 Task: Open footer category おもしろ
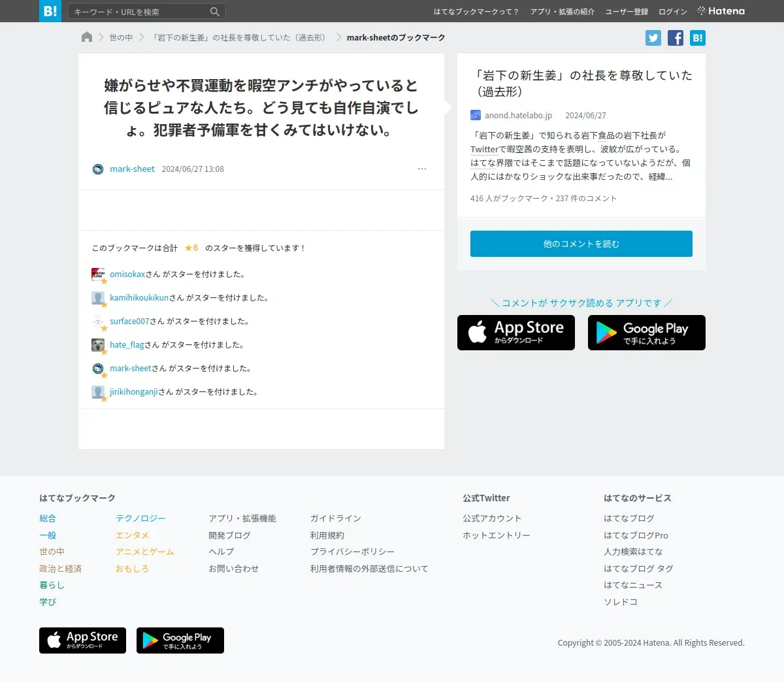[132, 569]
